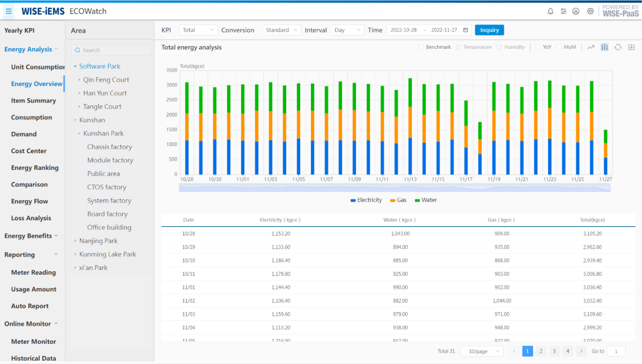This screenshot has height=364, width=642.
Task: Open Unit Consumption menu item
Action: tap(38, 67)
